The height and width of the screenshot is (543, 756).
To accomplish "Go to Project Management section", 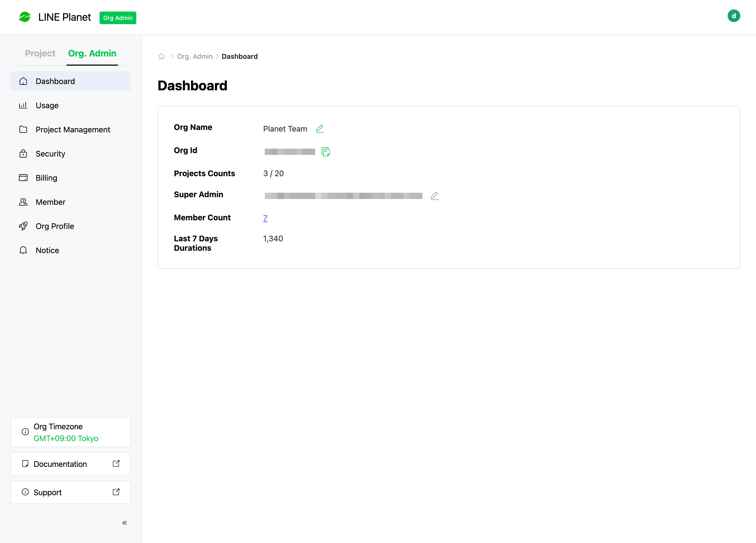I will 73,130.
